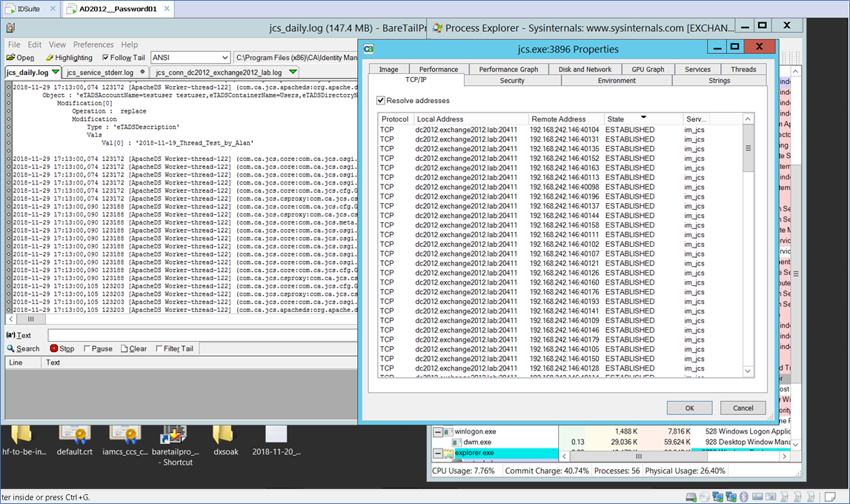This screenshot has width=850, height=504.
Task: Enable the Filter Tail checkbox
Action: tap(159, 348)
